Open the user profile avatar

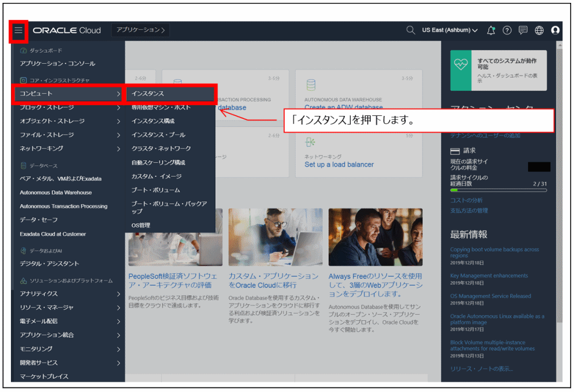point(554,30)
